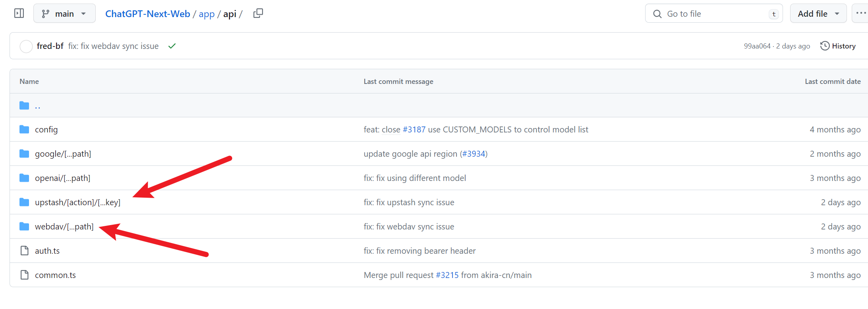
Task: Open the main branch dropdown
Action: tap(64, 14)
